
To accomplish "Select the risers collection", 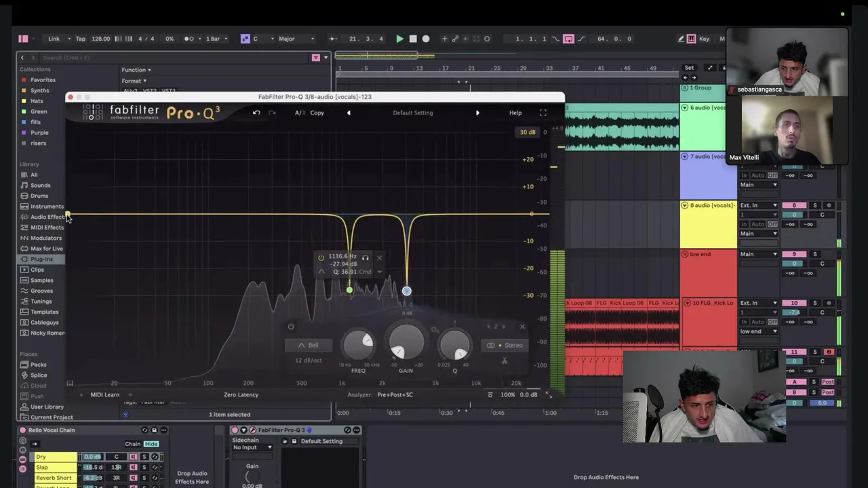I will 38,143.
